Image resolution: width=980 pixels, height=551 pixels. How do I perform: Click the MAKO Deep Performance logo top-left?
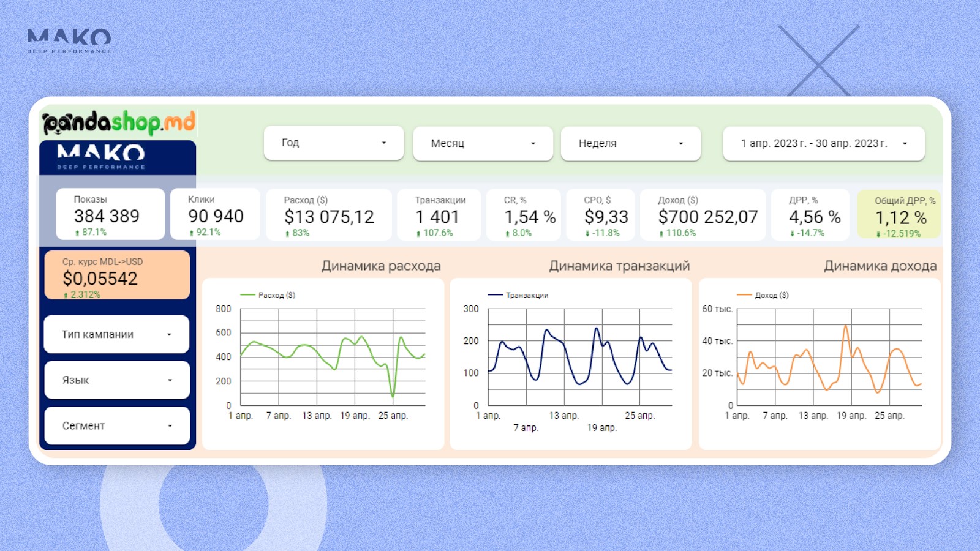69,40
